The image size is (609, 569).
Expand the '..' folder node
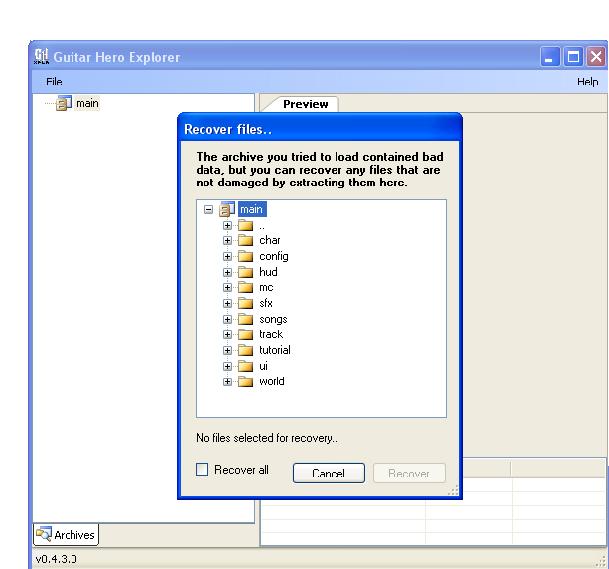click(x=228, y=225)
